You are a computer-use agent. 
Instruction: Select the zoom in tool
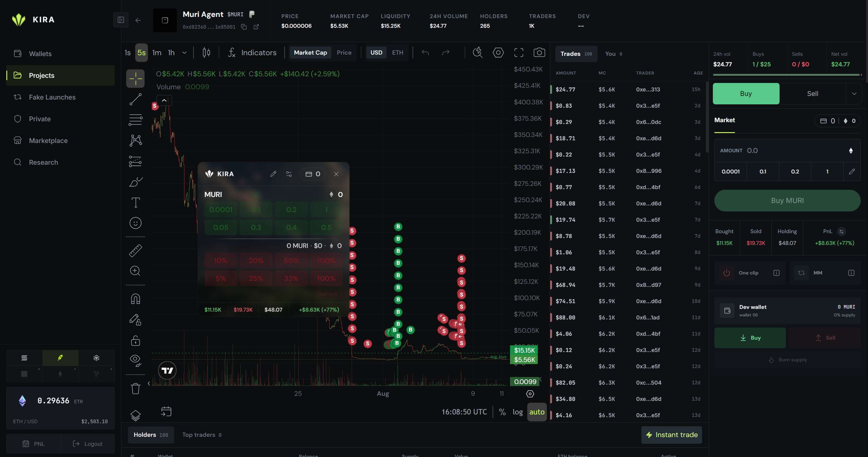(136, 271)
